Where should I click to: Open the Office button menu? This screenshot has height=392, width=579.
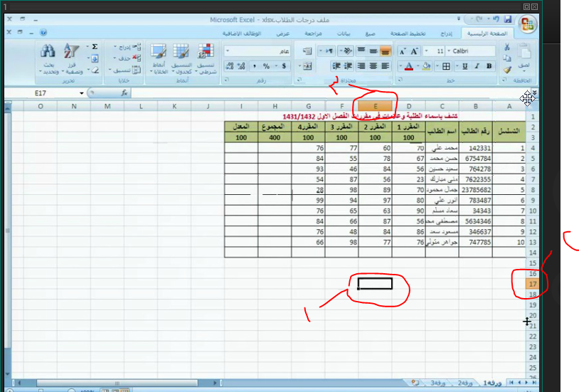[x=528, y=24]
